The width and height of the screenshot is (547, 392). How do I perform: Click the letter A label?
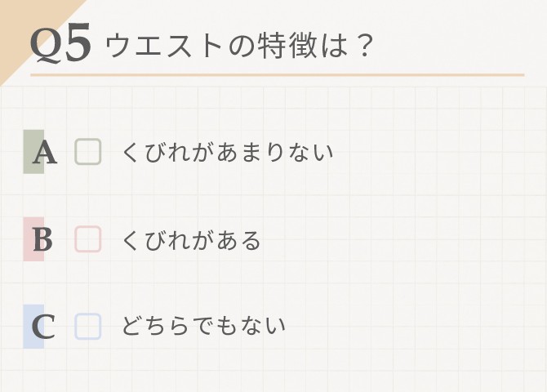point(45,153)
